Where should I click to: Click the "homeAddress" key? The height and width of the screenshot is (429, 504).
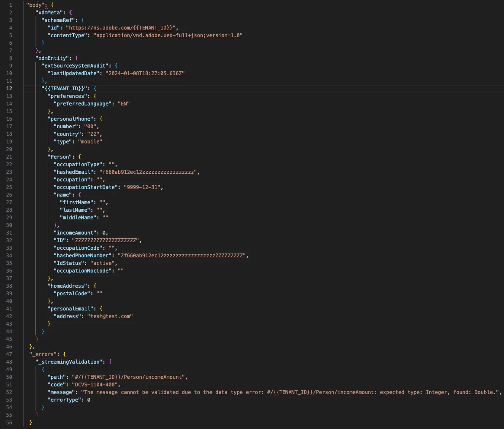pyautogui.click(x=67, y=286)
